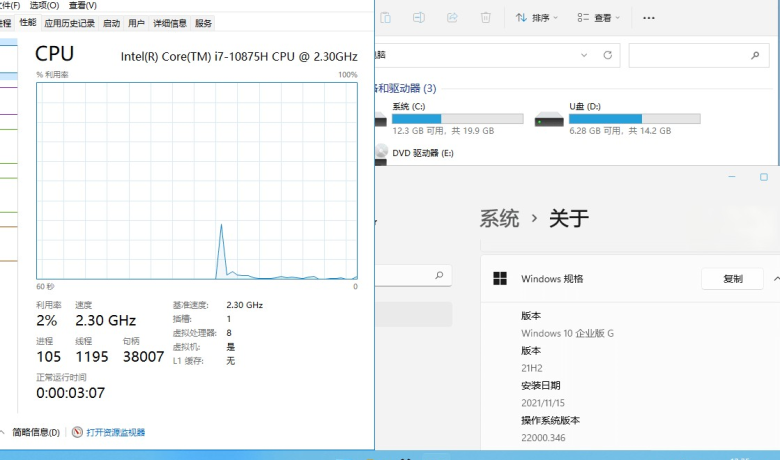The width and height of the screenshot is (780, 460).
Task: Switch to the 应用历史记录 tab
Action: click(69, 23)
